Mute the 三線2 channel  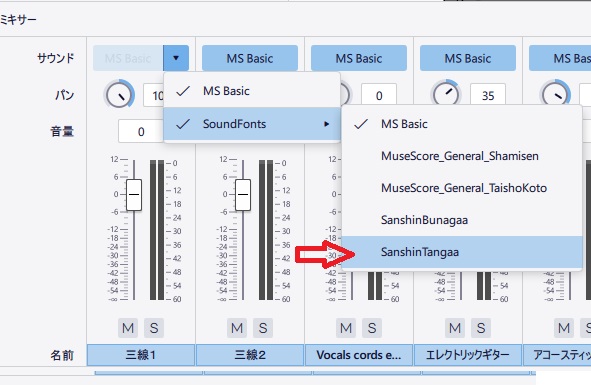point(237,328)
